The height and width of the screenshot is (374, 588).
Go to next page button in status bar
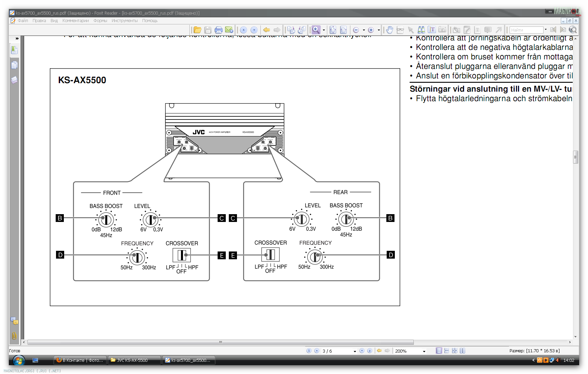click(x=362, y=351)
